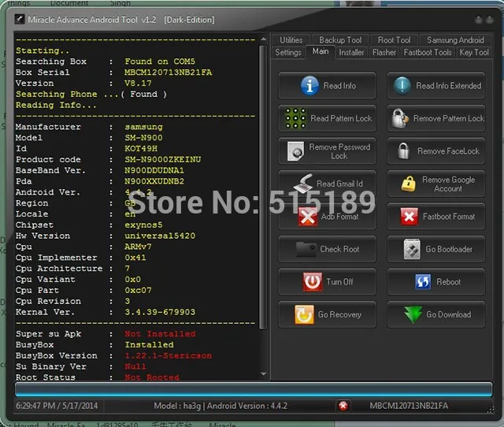Open the Fastboot Tools tab
Viewport: 504px width, 427px height.
(x=428, y=52)
